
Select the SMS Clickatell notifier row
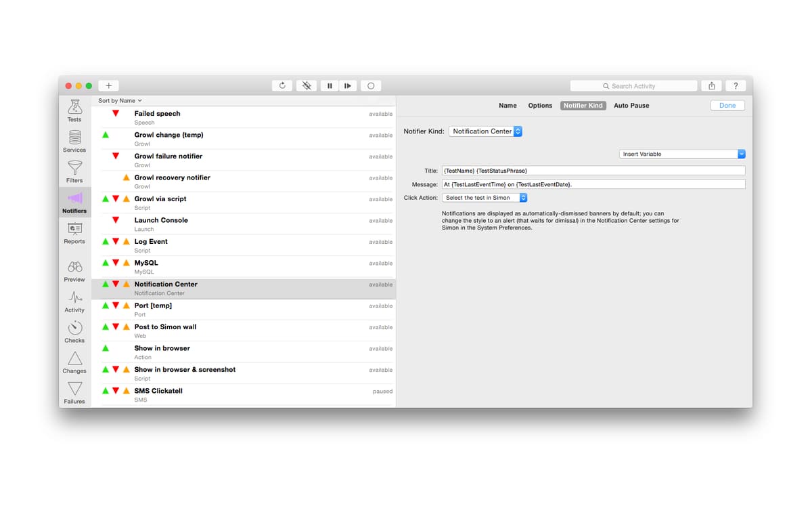(244, 395)
